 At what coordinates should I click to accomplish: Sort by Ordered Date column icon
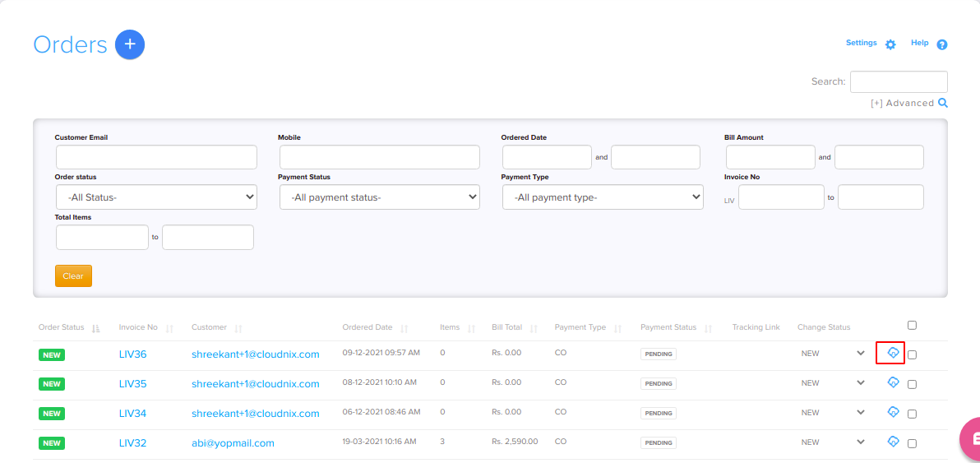click(x=404, y=328)
